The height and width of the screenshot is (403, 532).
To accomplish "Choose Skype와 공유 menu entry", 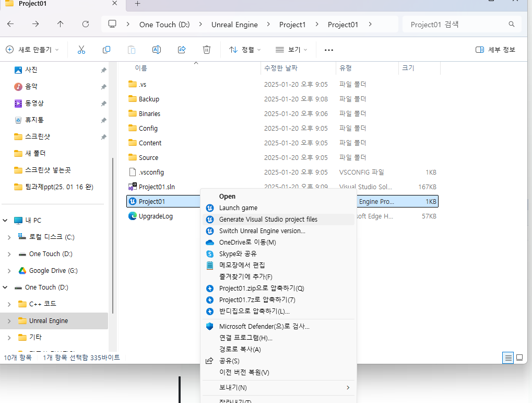I will pos(279,254).
